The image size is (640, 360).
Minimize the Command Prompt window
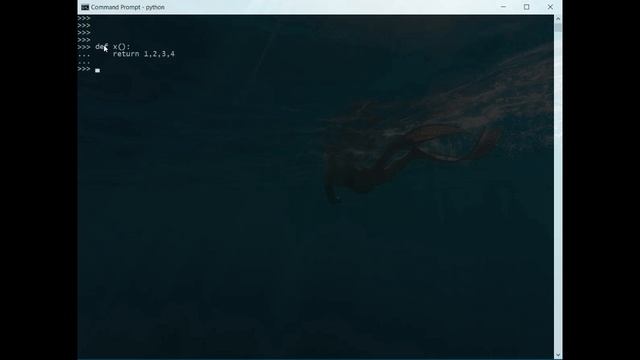(503, 7)
